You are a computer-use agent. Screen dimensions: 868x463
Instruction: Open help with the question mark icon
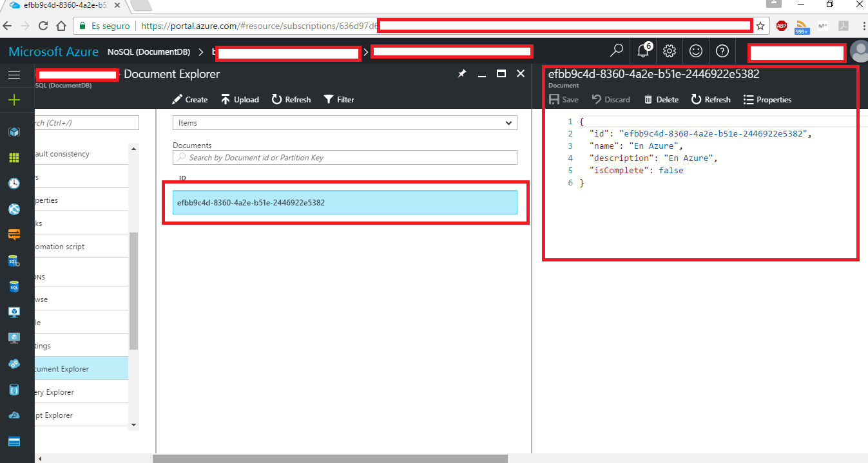point(722,51)
